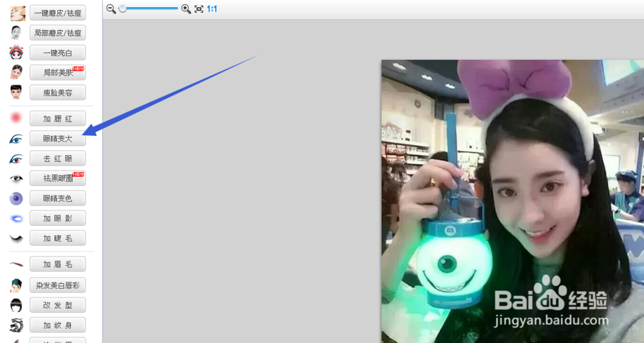Click the woman portrait icon beside 局部美肤
This screenshot has height=343, width=644.
click(x=16, y=72)
